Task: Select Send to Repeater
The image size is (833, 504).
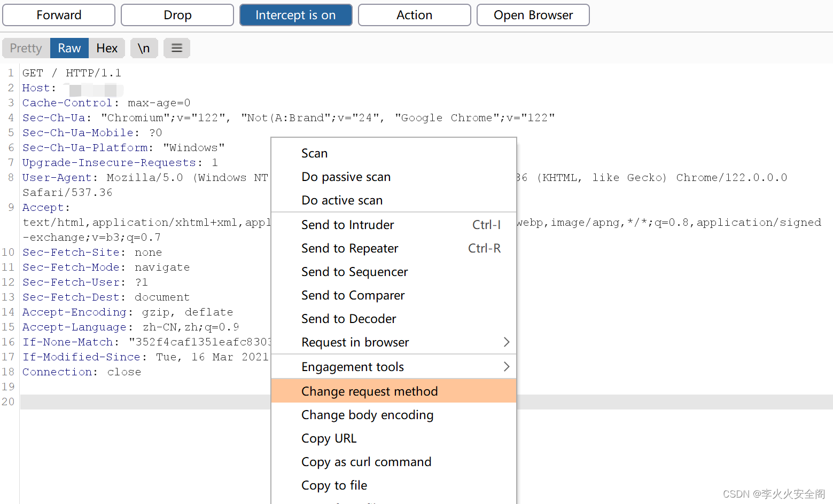Action: (394, 248)
